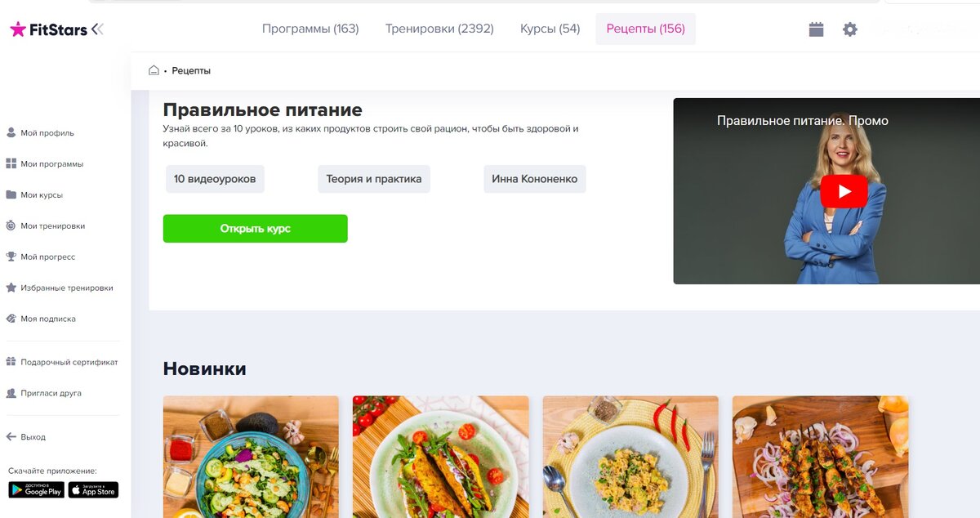
Task: Switch to Программы (163) tab
Action: point(310,29)
